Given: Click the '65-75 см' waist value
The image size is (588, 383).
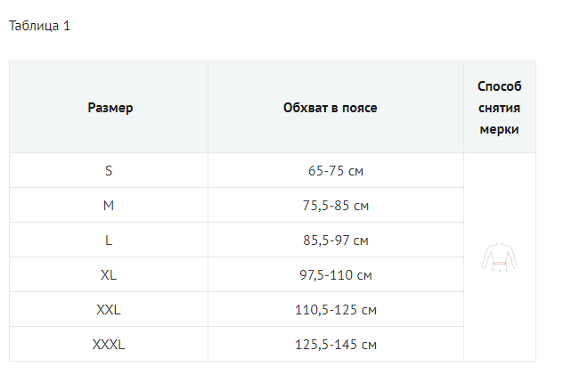Looking at the screenshot, I should pos(336,170).
